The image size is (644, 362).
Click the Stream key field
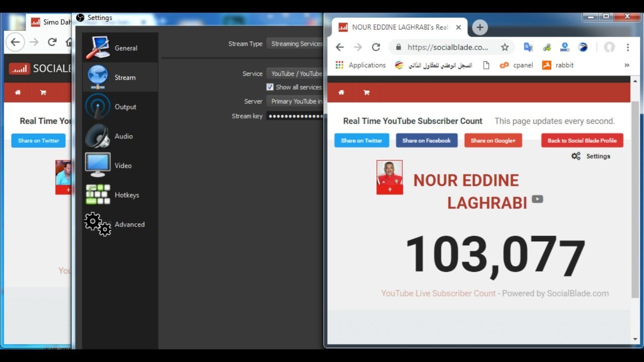295,116
